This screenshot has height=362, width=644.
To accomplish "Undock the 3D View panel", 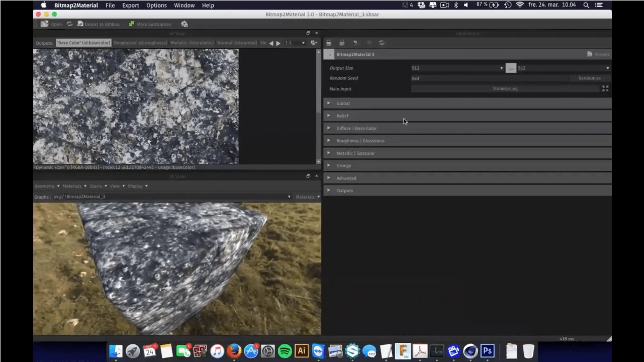I will click(308, 176).
